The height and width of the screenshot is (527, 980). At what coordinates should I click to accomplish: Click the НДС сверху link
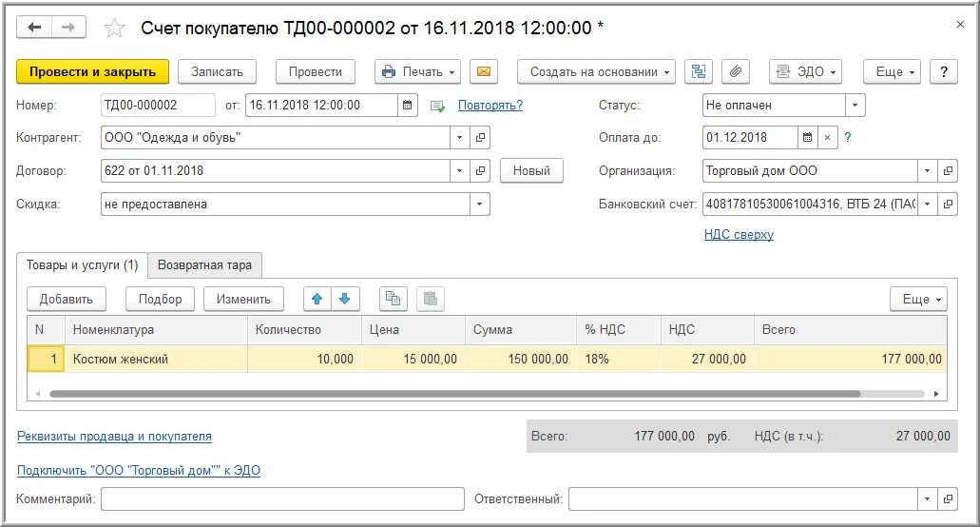click(x=739, y=234)
